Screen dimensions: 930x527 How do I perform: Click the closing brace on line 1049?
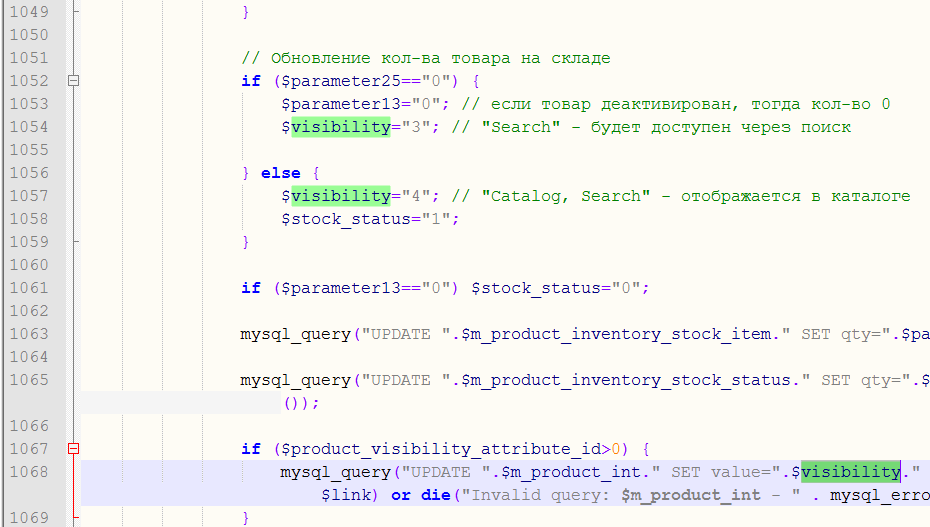point(246,12)
